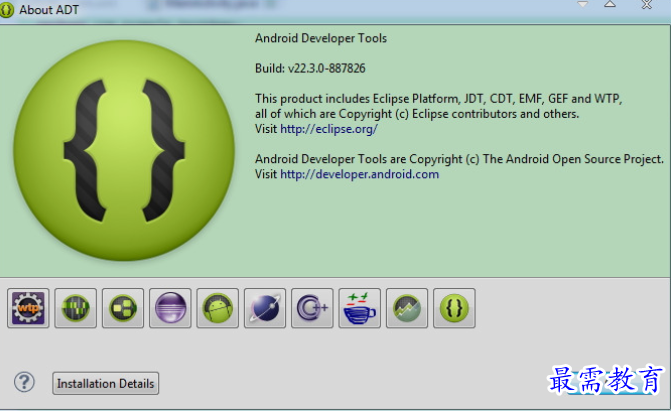Click the purple Eclipse sphere icon
This screenshot has width=671, height=411.
click(170, 308)
